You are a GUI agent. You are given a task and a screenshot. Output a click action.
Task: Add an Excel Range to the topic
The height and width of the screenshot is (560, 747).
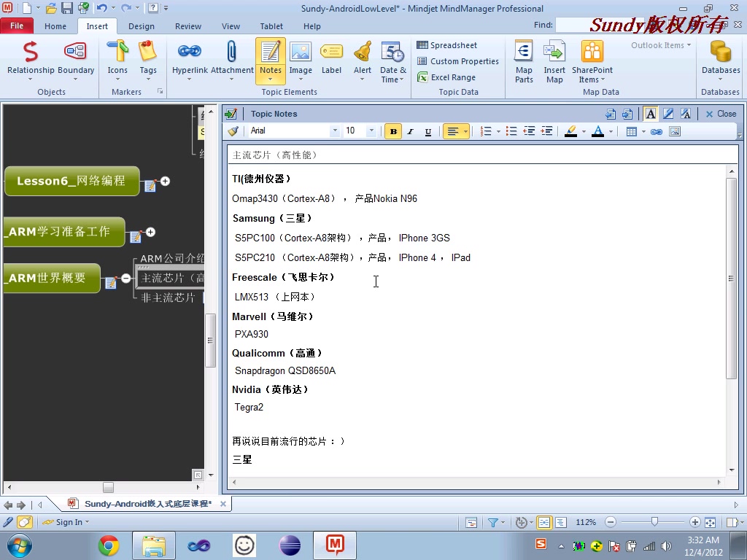pos(446,77)
